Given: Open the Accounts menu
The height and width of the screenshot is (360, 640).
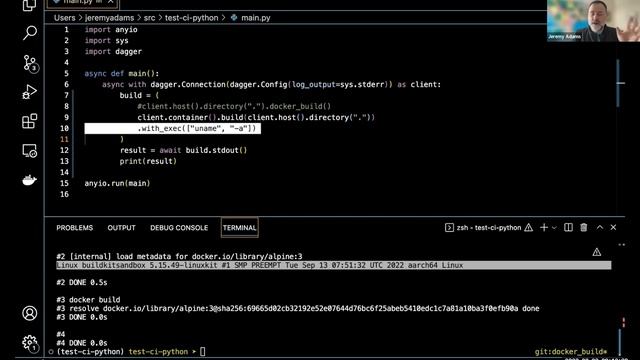Looking at the screenshot, I should [x=29, y=313].
